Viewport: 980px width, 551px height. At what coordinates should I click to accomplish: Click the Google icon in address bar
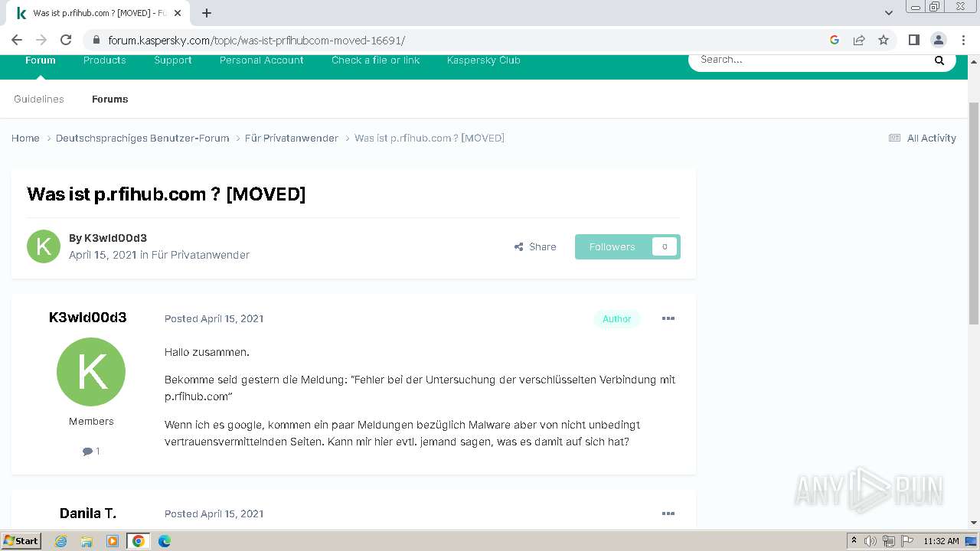pyautogui.click(x=835, y=40)
